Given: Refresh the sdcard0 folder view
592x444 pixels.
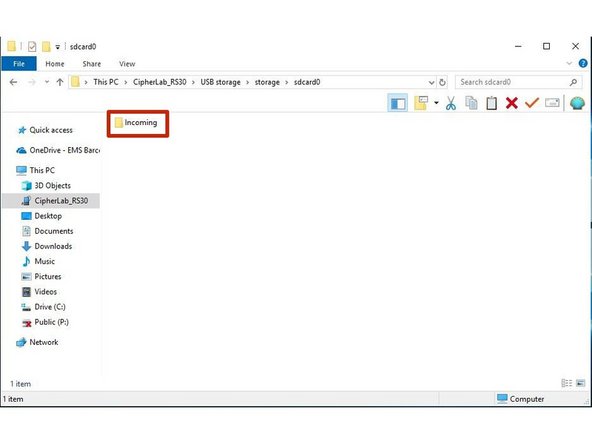Looking at the screenshot, I should pos(442,82).
